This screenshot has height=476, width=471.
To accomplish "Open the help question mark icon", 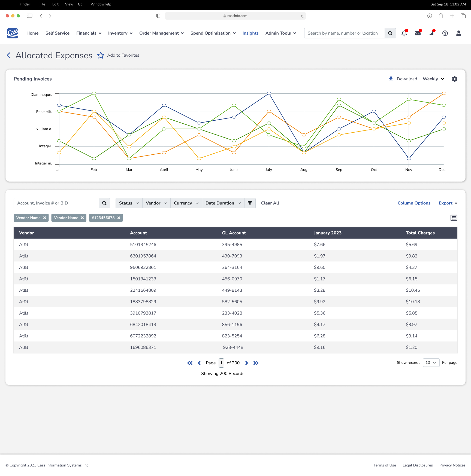I will click(445, 33).
